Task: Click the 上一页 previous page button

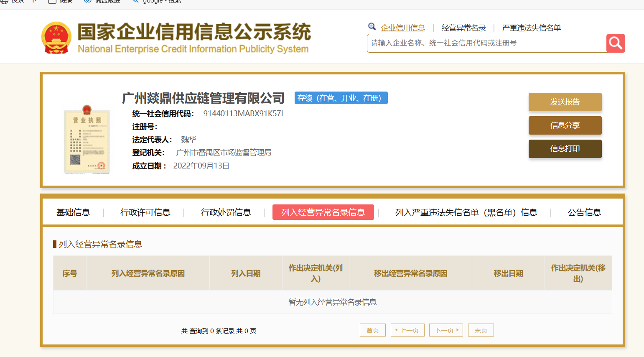Action: tap(407, 330)
